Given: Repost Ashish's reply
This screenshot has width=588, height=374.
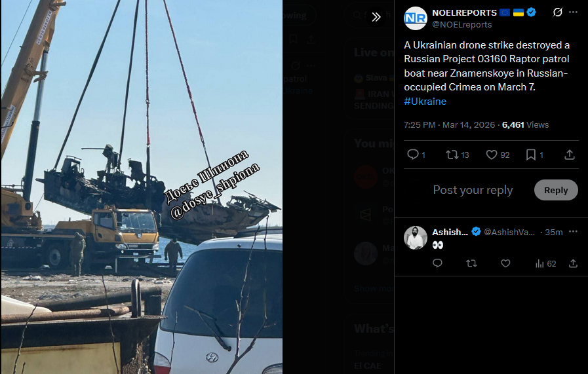Looking at the screenshot, I should coord(471,263).
